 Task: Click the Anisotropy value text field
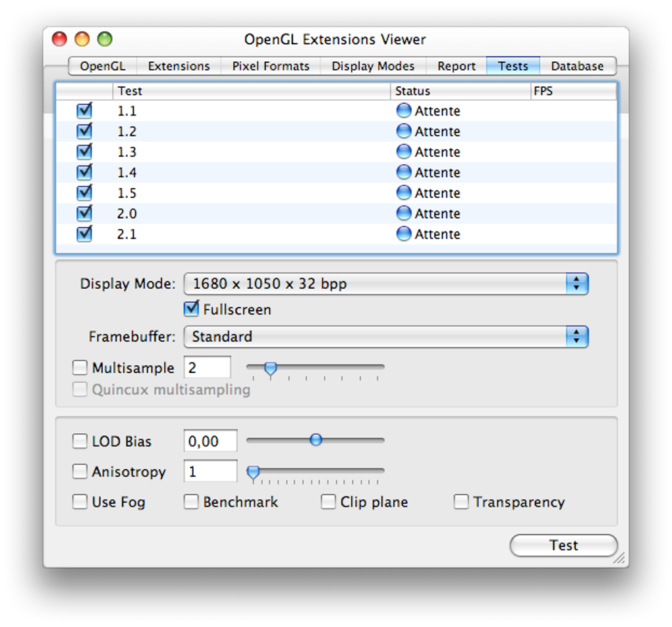pos(210,471)
